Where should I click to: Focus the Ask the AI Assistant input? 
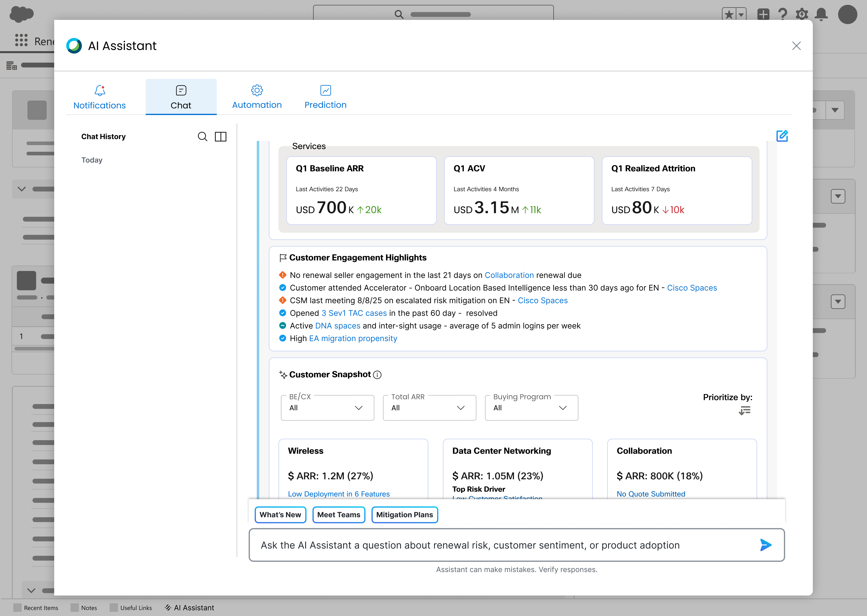pos(517,545)
